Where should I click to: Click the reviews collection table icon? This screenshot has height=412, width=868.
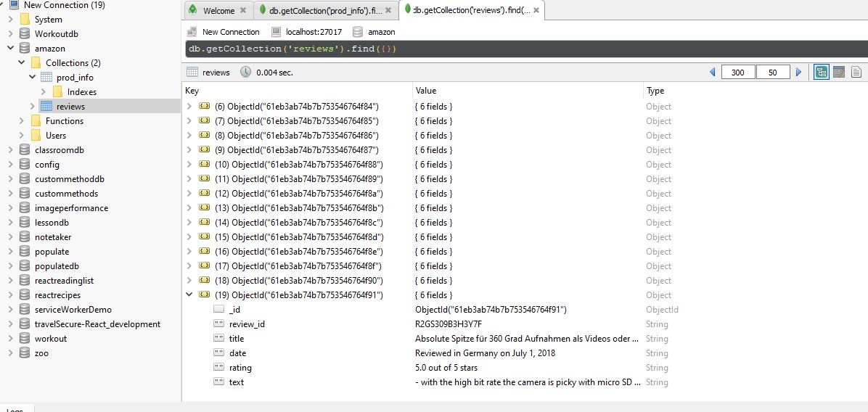point(46,106)
